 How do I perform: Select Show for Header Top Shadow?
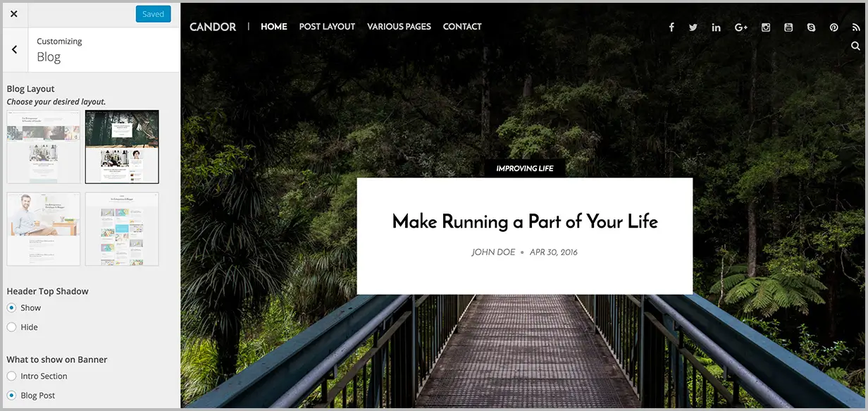pos(12,307)
